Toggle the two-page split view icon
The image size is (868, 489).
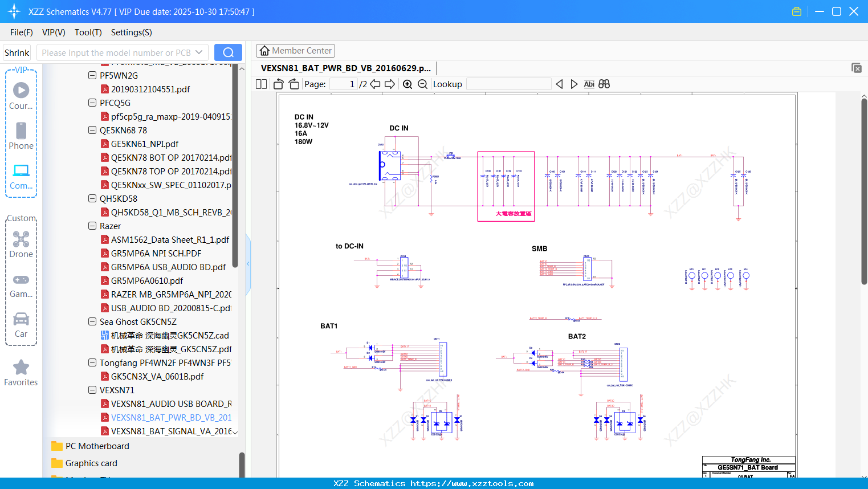coord(262,84)
